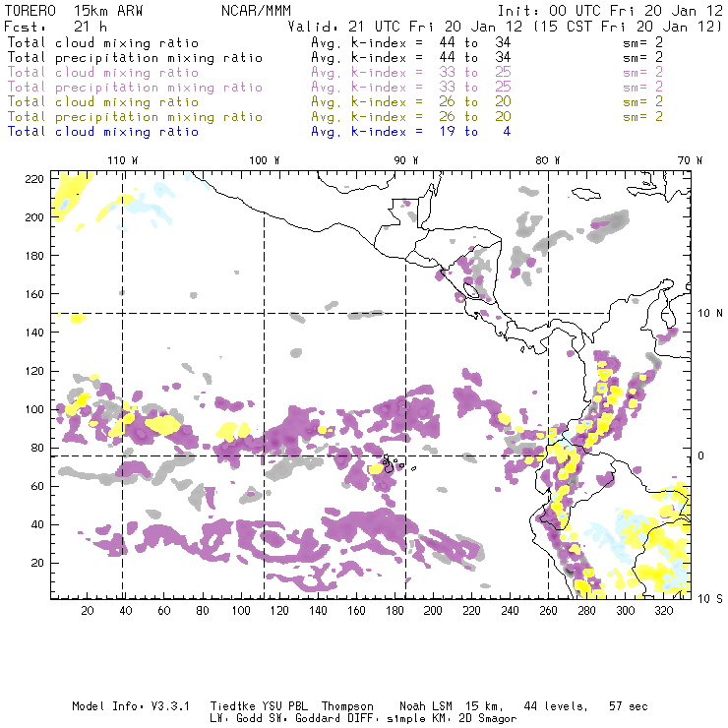Click the "80 W" longitude label
This screenshot has height=728, width=728.
[x=548, y=160]
